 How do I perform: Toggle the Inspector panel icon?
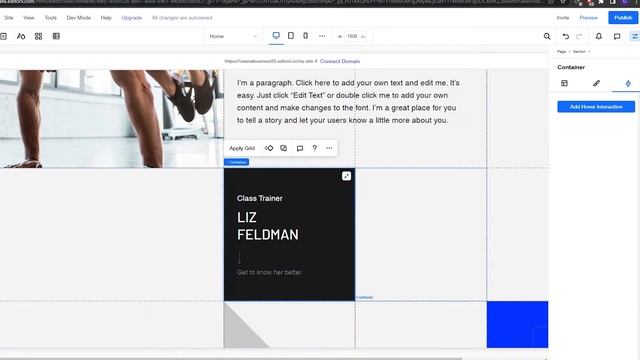pos(635,36)
